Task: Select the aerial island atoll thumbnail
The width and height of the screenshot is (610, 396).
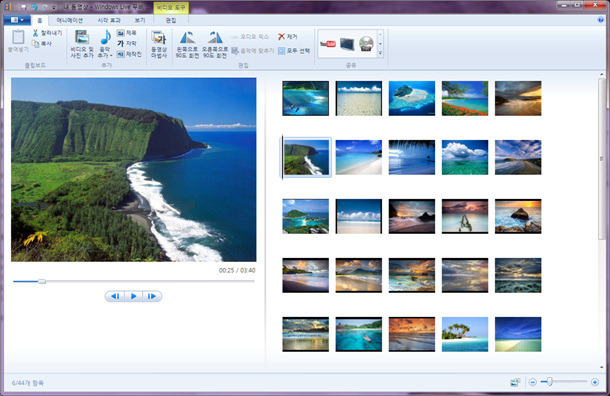Action: [412, 98]
